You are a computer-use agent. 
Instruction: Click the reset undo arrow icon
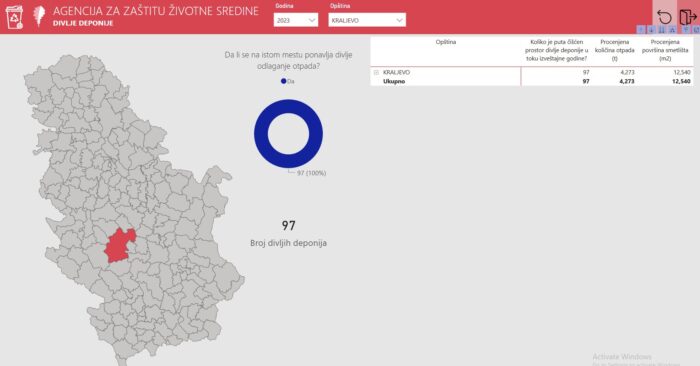click(x=664, y=17)
